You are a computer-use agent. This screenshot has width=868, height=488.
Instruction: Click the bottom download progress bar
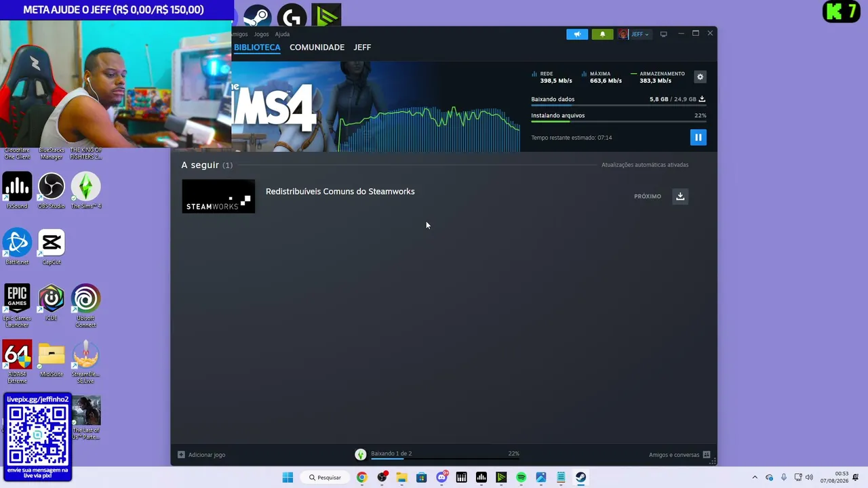(445, 459)
